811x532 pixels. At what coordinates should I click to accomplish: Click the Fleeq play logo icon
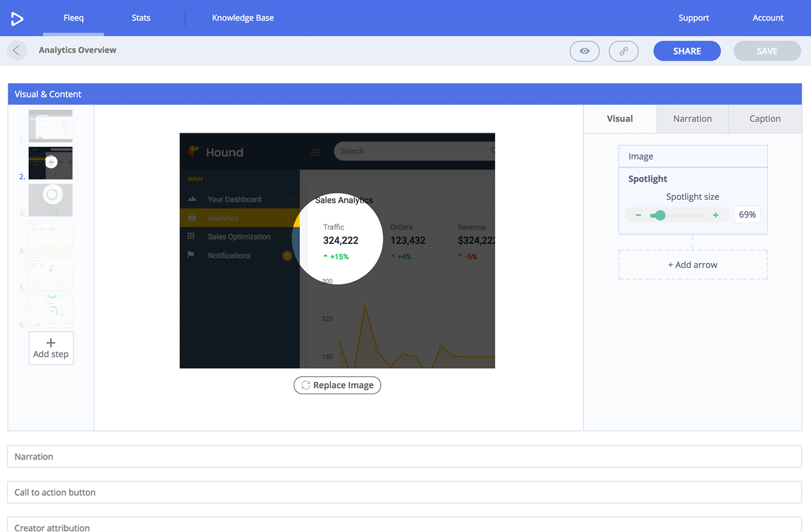click(x=17, y=19)
